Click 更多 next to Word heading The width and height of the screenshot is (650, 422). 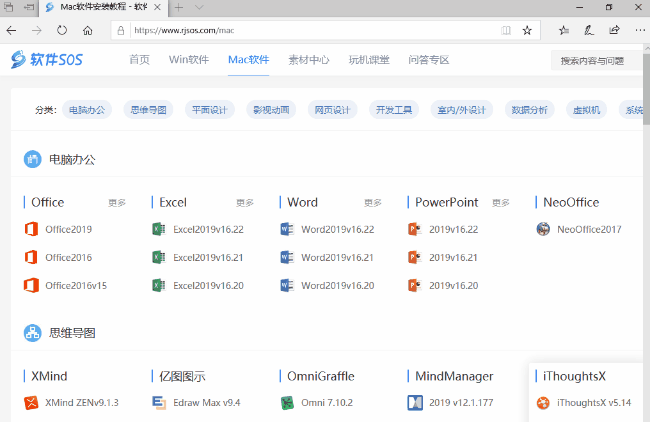(x=373, y=203)
